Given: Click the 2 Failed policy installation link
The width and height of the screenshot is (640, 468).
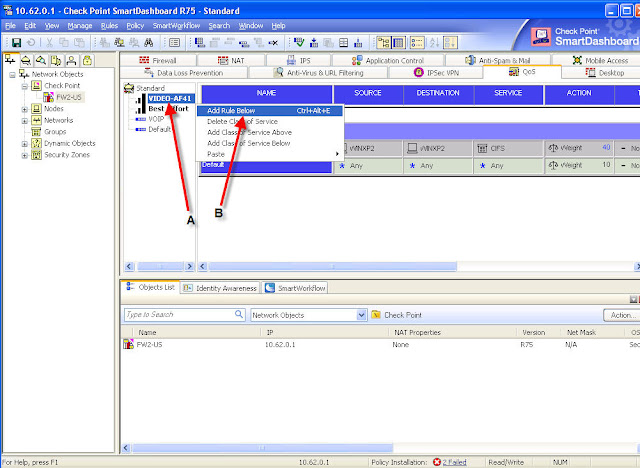Looking at the screenshot, I should pos(454,462).
